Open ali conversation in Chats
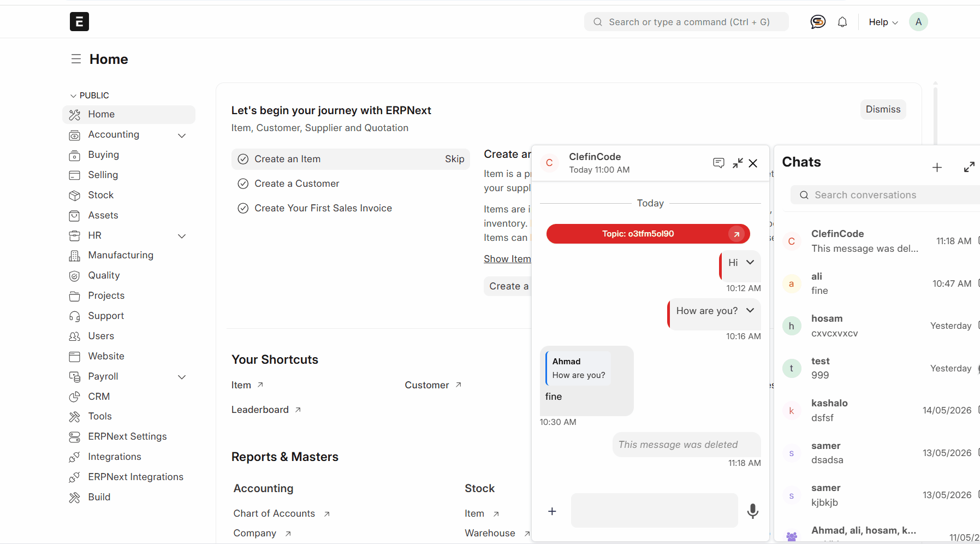 878,283
